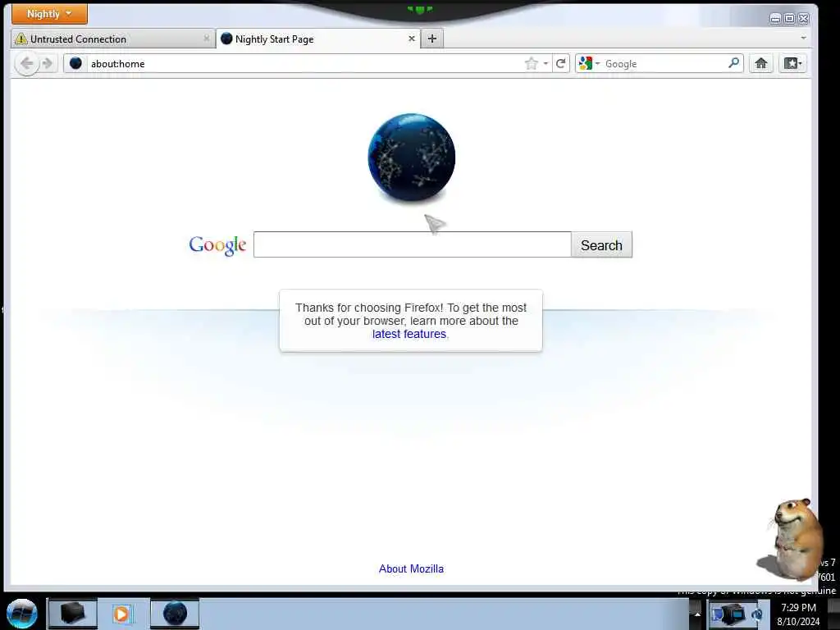The height and width of the screenshot is (630, 840).
Task: Click the about:home address bar
Action: click(x=305, y=64)
